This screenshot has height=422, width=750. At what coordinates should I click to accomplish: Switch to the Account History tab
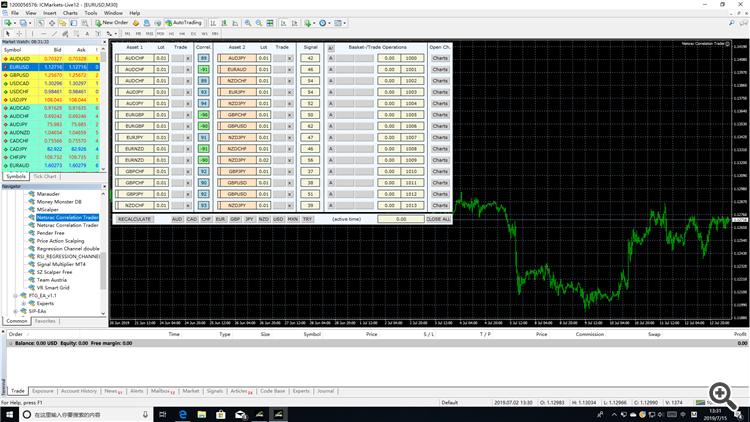pos(78,391)
